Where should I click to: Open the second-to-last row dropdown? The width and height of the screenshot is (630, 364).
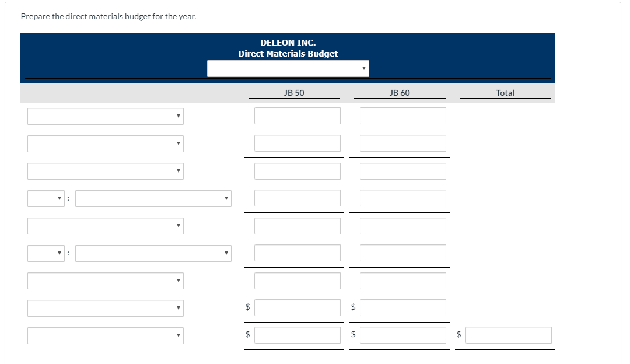point(105,308)
